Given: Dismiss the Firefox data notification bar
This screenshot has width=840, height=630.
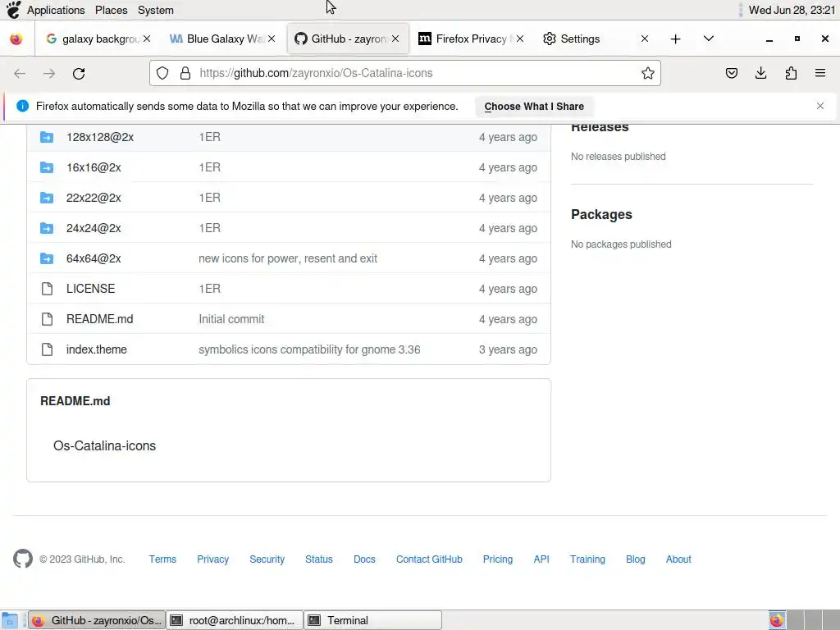Looking at the screenshot, I should 819,106.
